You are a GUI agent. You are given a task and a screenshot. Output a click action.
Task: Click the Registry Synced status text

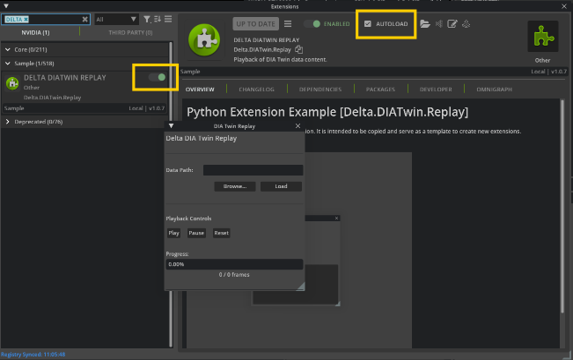(33, 354)
